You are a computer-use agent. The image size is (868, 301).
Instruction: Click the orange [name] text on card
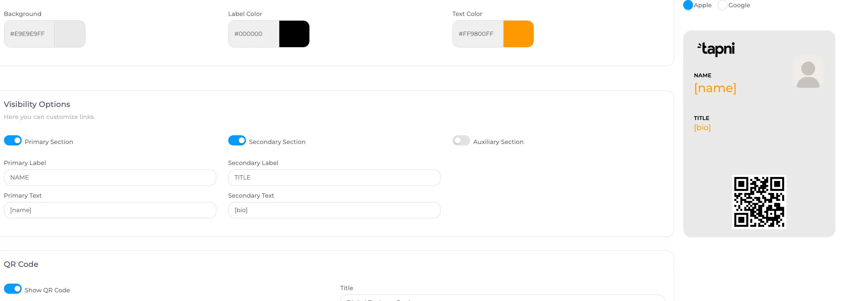[715, 88]
